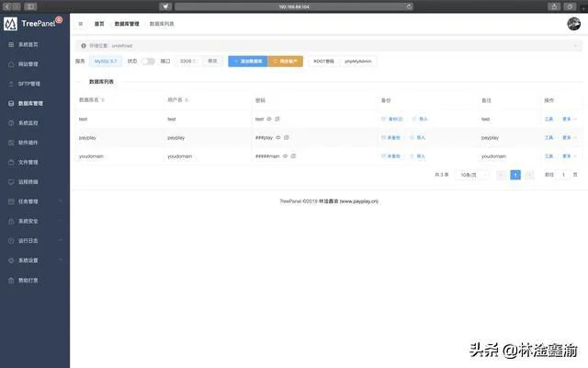Copy the password for the test database

277,119
